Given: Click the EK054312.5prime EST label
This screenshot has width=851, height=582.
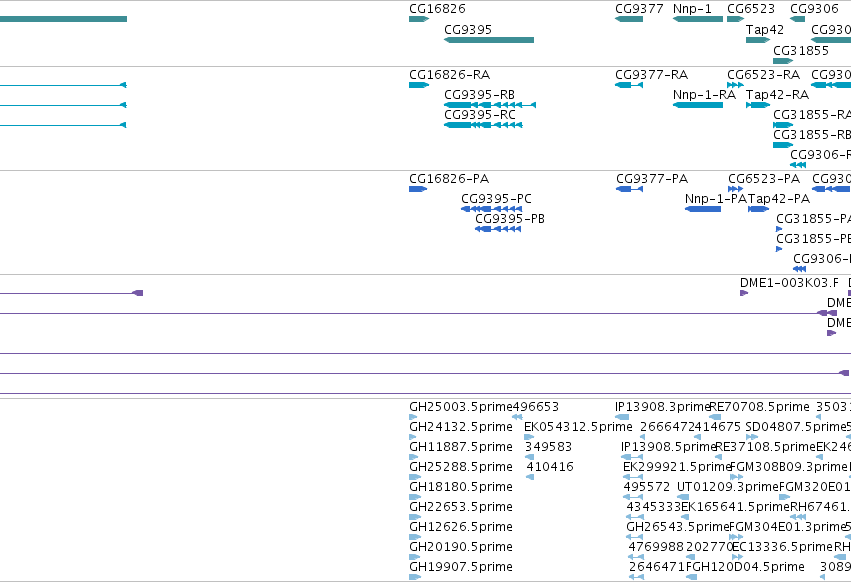Looking at the screenshot, I should tap(578, 427).
